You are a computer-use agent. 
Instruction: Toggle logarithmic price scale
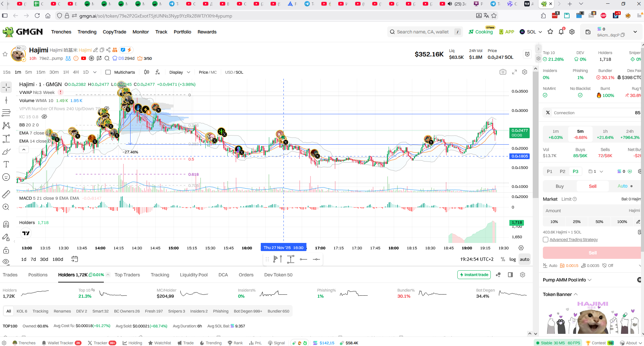coord(513,259)
